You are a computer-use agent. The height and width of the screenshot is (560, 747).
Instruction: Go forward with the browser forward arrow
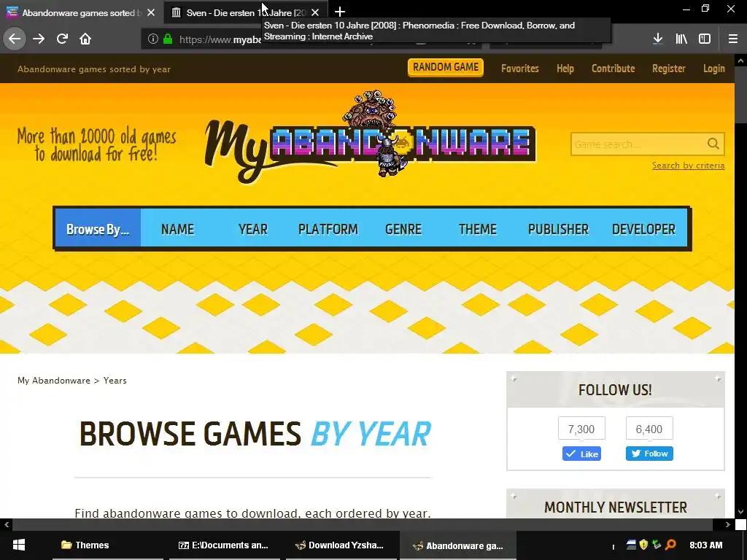coord(39,39)
